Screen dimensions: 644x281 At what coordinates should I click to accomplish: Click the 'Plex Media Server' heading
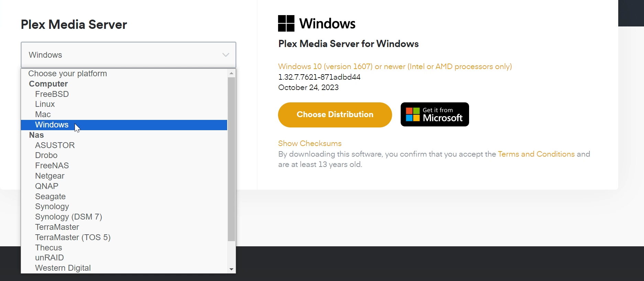[74, 25]
